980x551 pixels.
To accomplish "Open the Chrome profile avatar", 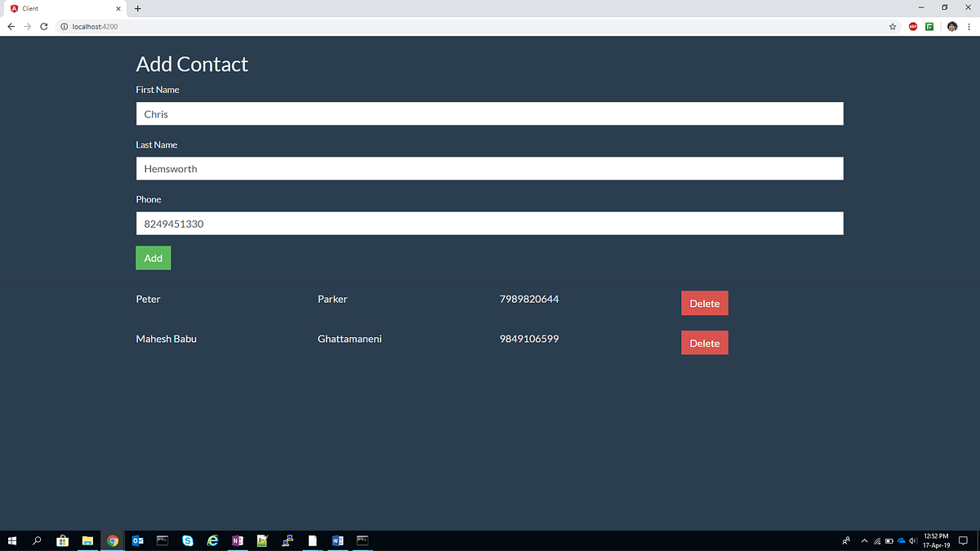I will pyautogui.click(x=951, y=26).
